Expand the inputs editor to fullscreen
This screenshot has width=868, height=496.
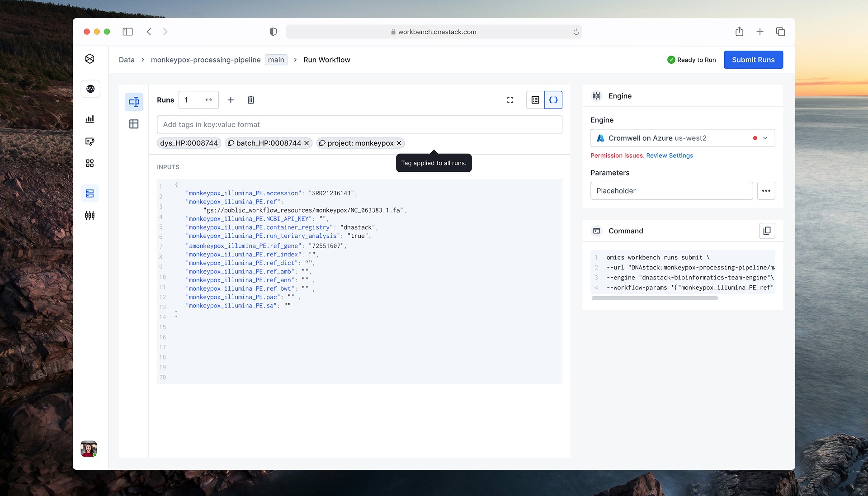pos(510,100)
